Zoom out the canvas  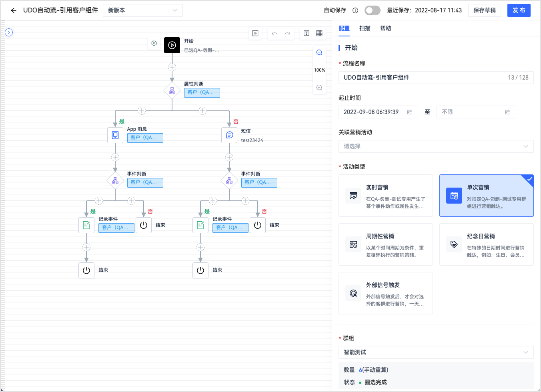(x=319, y=52)
